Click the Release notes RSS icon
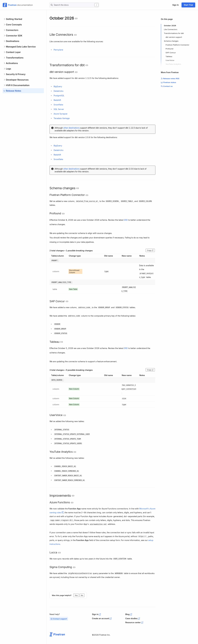Screen dimensions: 198x644 162,78
